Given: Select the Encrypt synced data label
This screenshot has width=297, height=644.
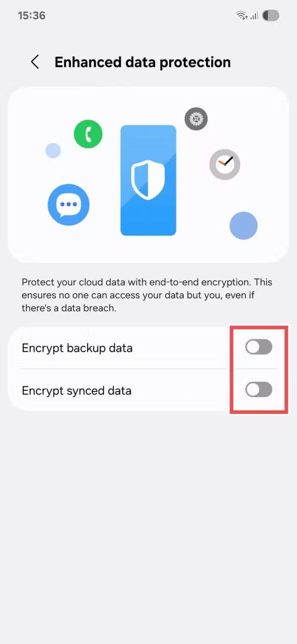Looking at the screenshot, I should 76,391.
